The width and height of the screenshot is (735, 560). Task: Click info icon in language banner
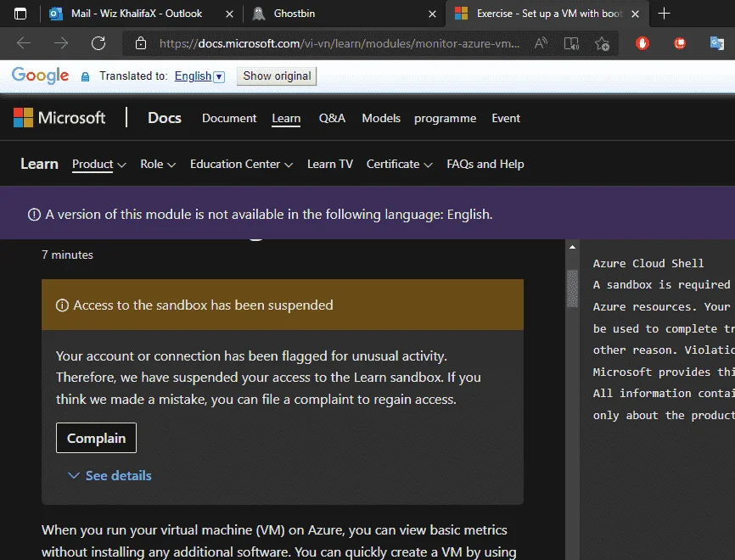(34, 215)
